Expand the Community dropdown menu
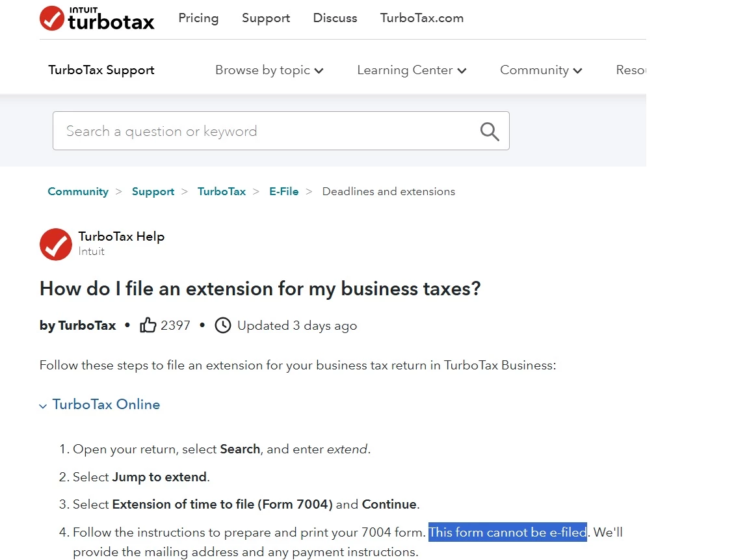The image size is (749, 560). pyautogui.click(x=541, y=70)
